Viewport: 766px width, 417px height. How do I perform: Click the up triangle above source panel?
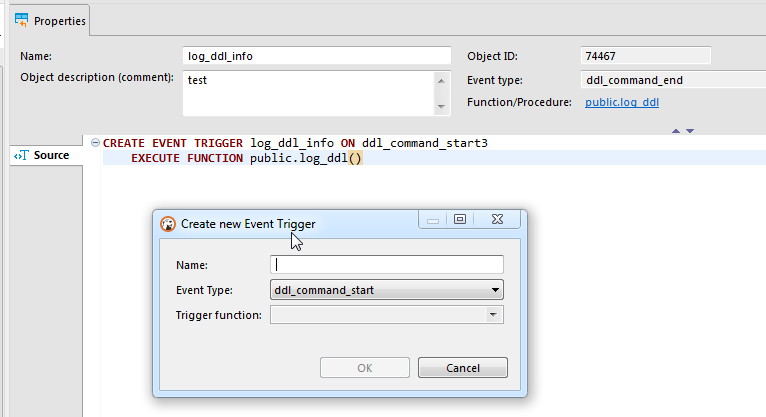point(676,131)
